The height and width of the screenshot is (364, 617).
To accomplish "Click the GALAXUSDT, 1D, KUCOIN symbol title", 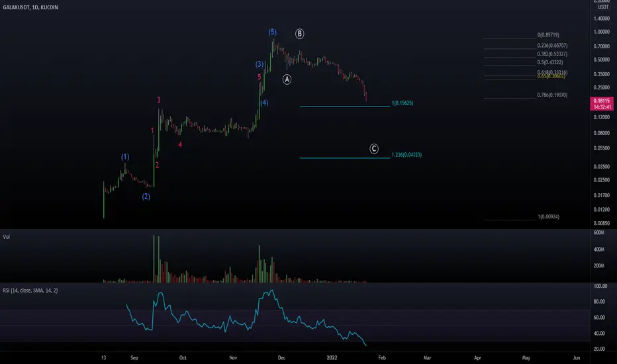I will tap(30, 7).
